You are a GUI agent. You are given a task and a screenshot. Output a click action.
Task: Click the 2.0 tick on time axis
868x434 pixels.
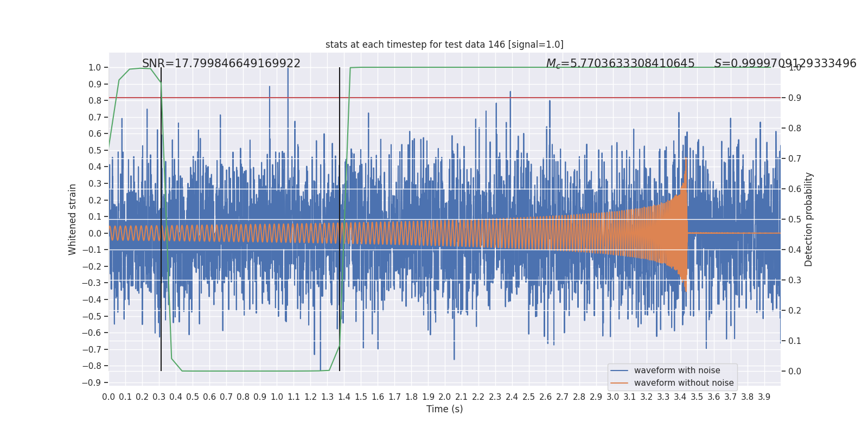[445, 397]
